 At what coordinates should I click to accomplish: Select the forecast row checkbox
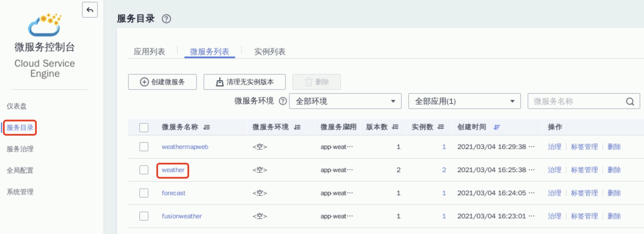(144, 193)
